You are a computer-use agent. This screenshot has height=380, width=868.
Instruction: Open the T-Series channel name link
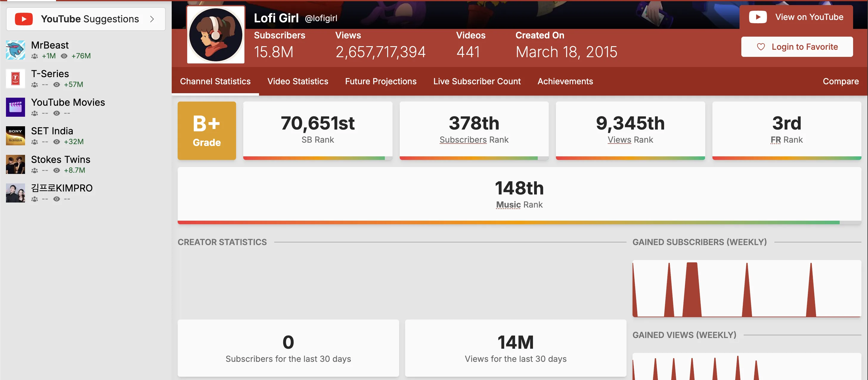pyautogui.click(x=50, y=74)
